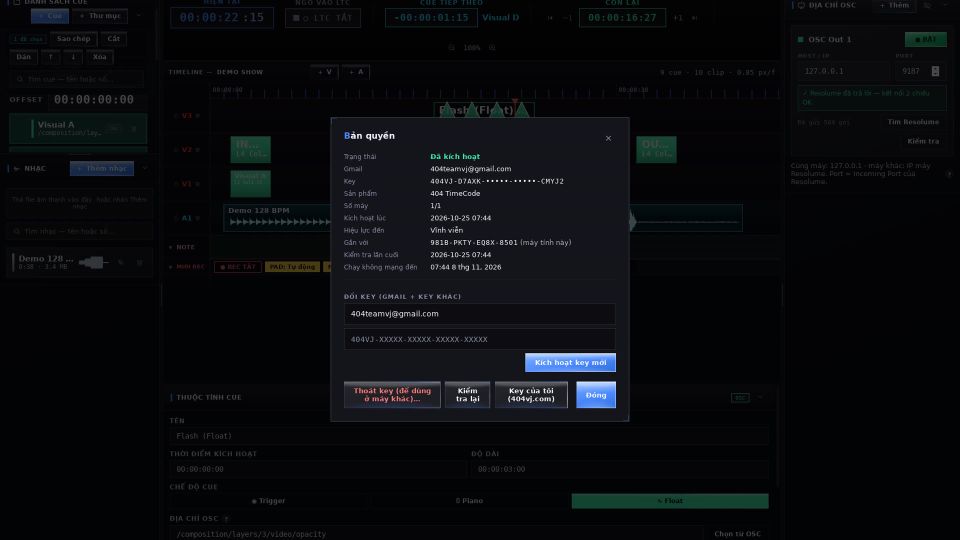Focus the Gmail input in dialog

(x=479, y=314)
